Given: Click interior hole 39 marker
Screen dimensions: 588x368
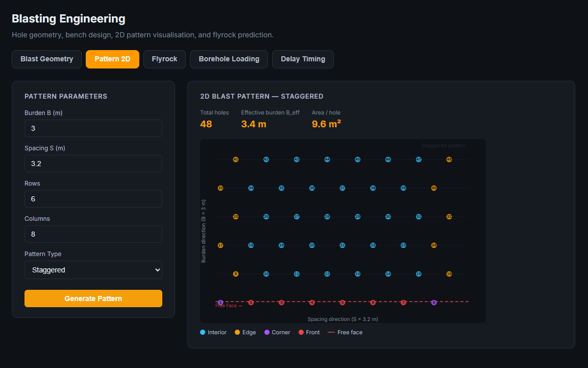Looking at the screenshot, I should tap(404, 188).
